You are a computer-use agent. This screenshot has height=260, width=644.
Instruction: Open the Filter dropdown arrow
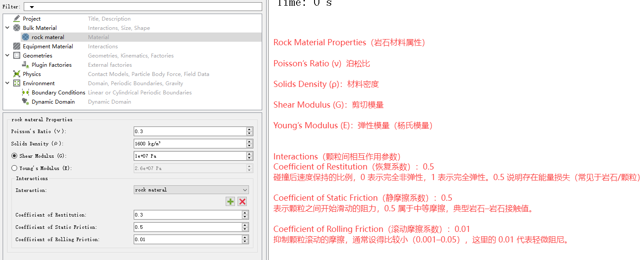point(32,7)
